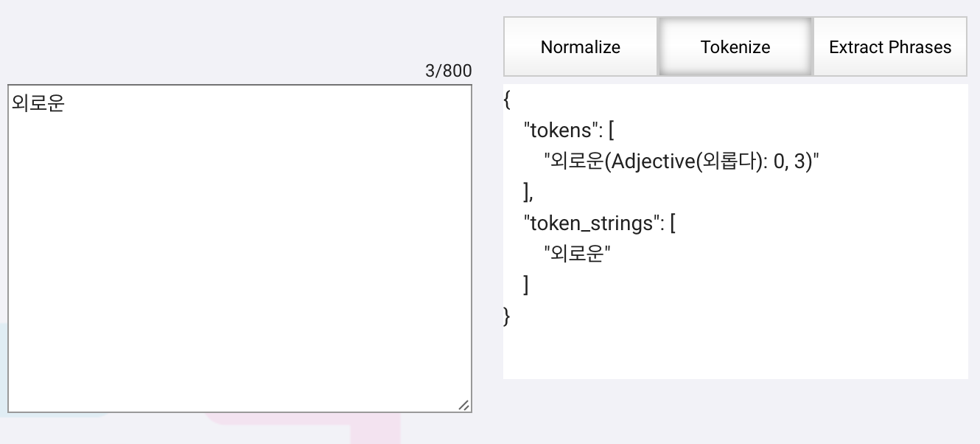This screenshot has width=980, height=444.
Task: Click the opening brace of the JSON
Action: click(x=506, y=98)
